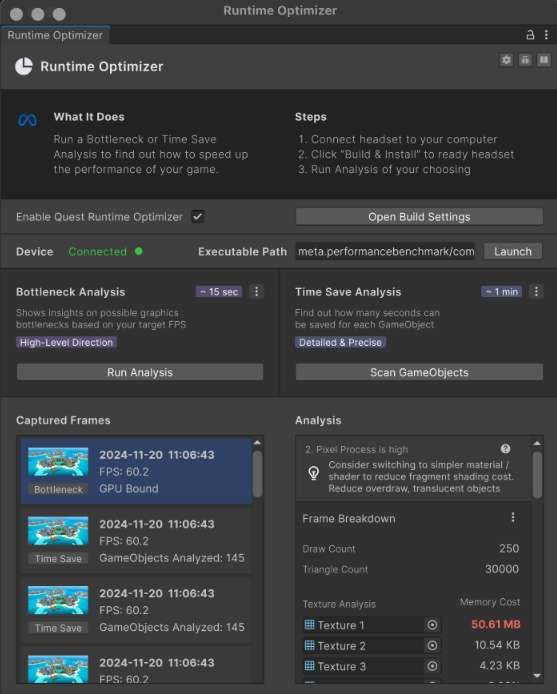Image resolution: width=557 pixels, height=694 pixels.
Task: Click the 'Texture Analysis' label
Action: tap(339, 604)
